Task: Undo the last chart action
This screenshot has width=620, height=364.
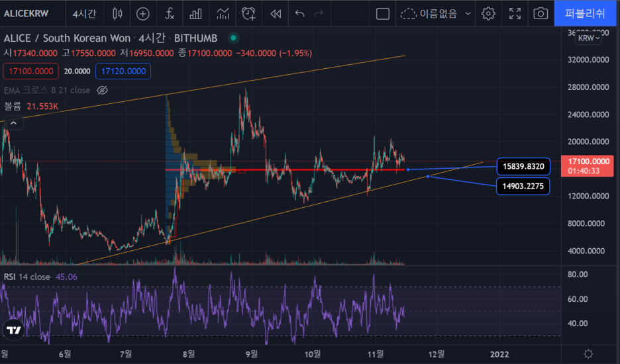Action: tap(299, 13)
